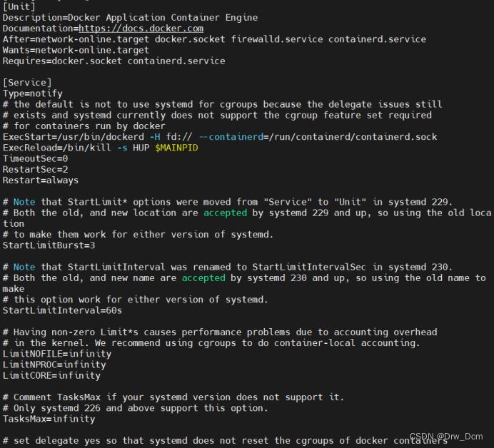The width and height of the screenshot is (494, 448).
Task: Click the set delegate yes comment line
Action: (225, 441)
